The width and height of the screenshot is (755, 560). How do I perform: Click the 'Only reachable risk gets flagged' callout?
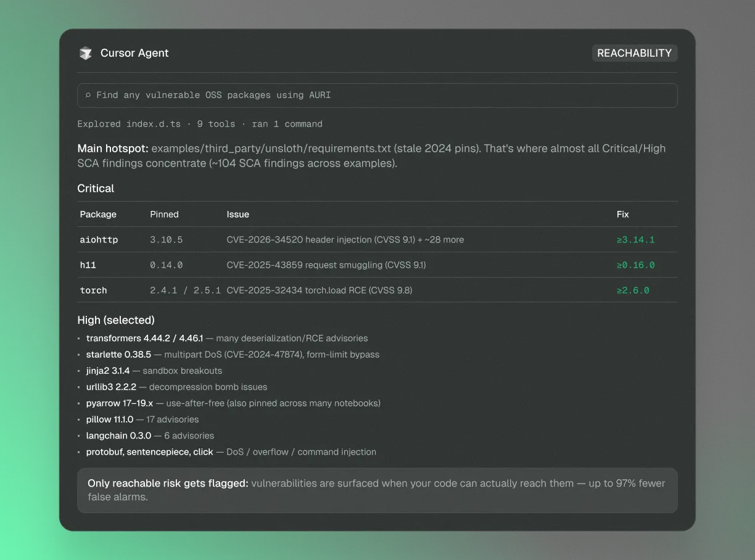pyautogui.click(x=377, y=490)
